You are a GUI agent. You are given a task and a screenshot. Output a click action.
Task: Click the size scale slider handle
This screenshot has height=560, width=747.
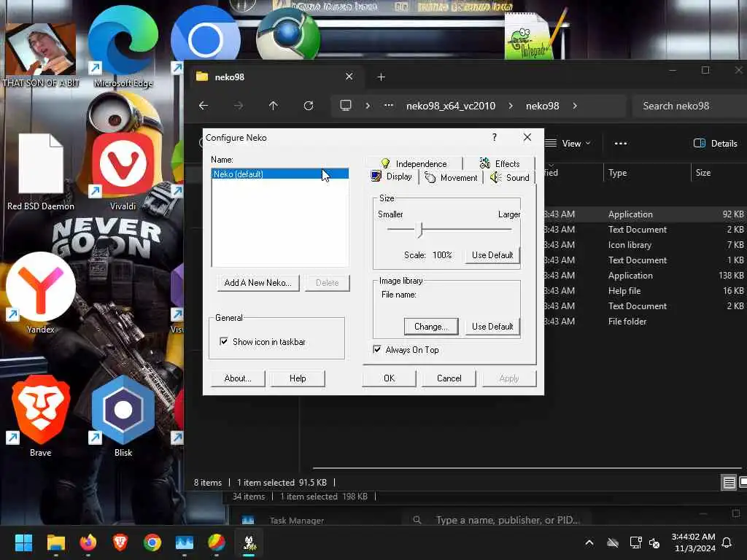(x=419, y=230)
